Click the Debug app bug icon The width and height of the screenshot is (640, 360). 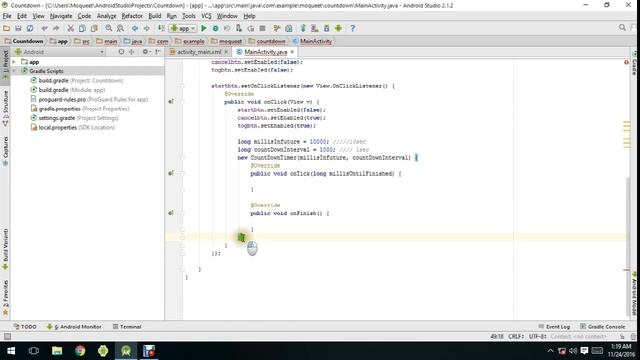(x=216, y=28)
